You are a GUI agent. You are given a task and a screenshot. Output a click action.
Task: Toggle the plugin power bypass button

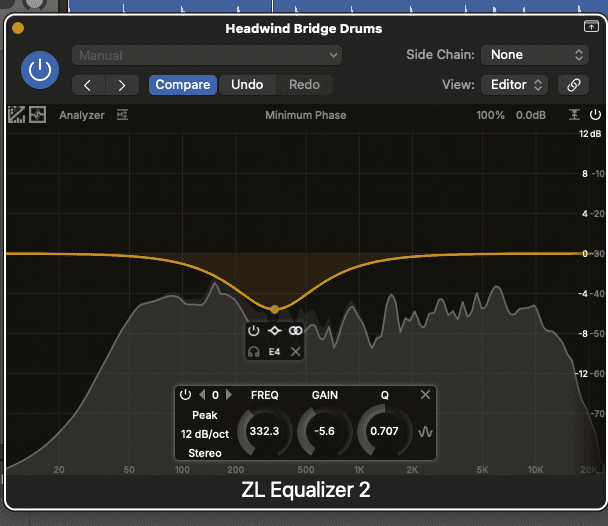point(40,70)
